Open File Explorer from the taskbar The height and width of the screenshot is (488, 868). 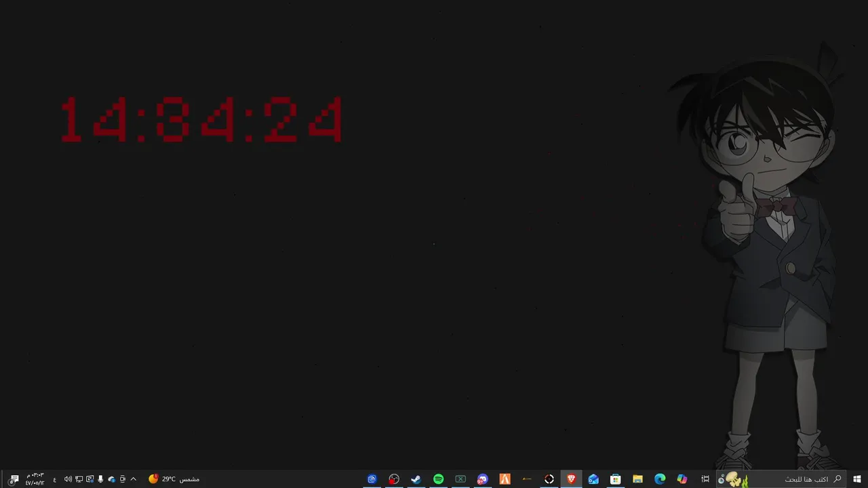pyautogui.click(x=637, y=479)
